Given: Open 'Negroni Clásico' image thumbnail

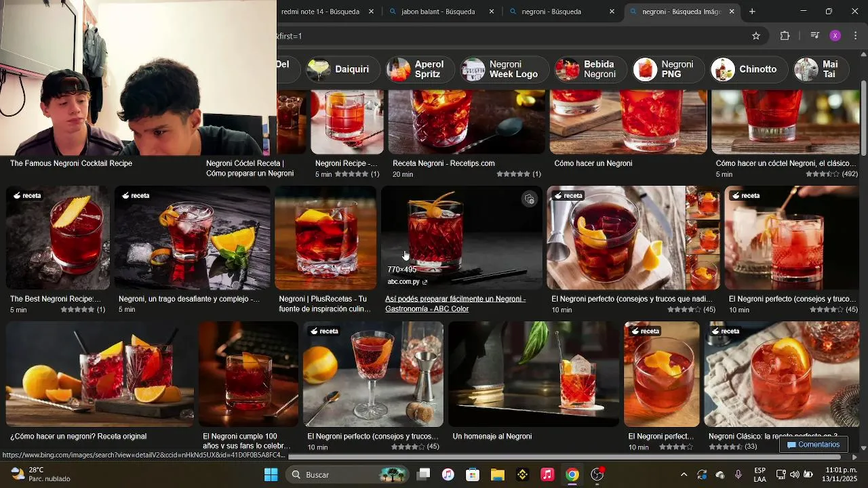Looking at the screenshot, I should tap(781, 374).
